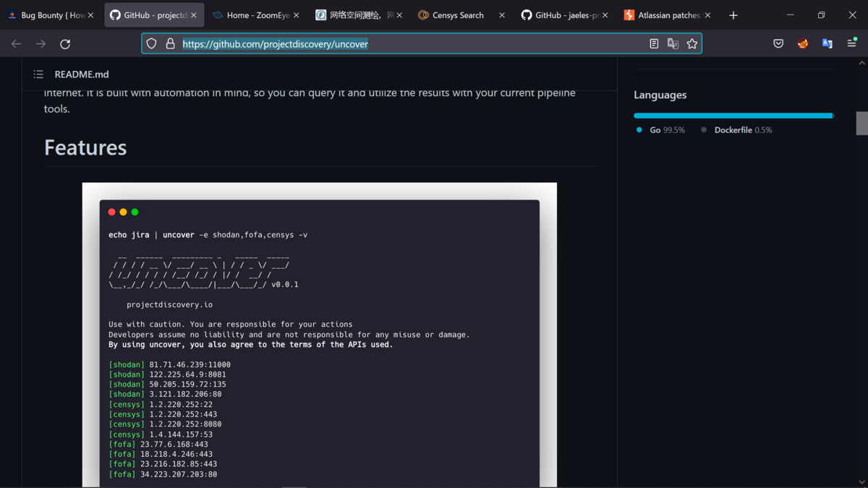Open the Dockerfile language link
Image resolution: width=868 pixels, height=488 pixels.
click(737, 130)
